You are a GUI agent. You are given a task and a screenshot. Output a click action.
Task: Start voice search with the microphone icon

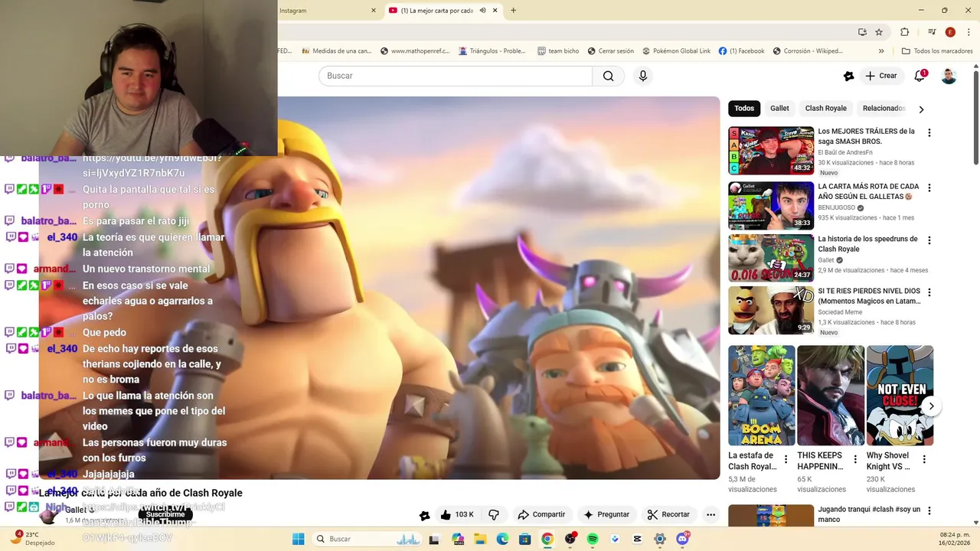point(643,76)
